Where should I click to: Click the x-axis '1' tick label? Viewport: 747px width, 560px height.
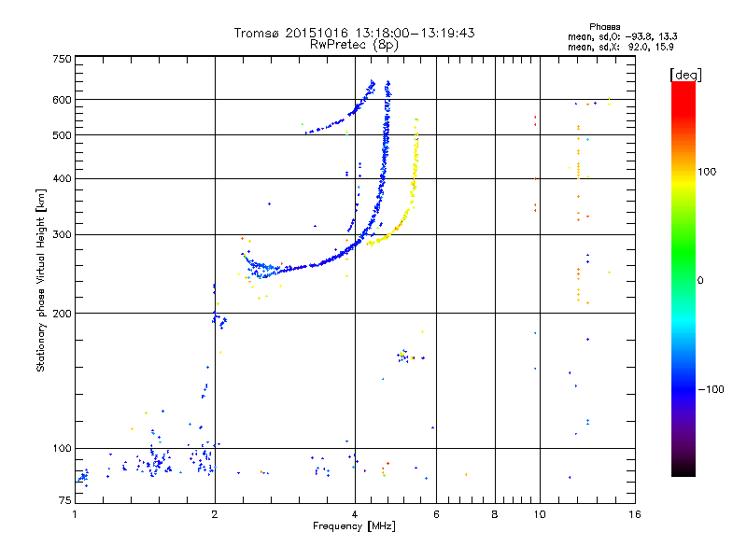[x=75, y=515]
